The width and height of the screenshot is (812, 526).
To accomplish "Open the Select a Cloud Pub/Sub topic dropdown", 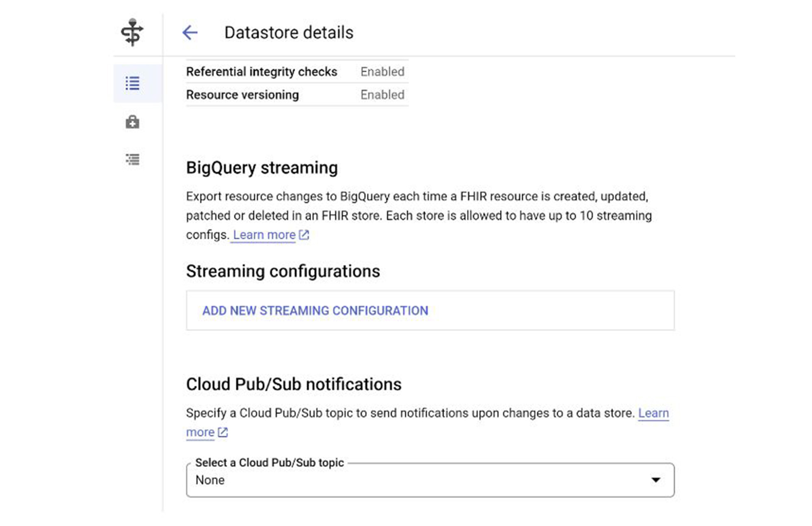I will [x=430, y=480].
